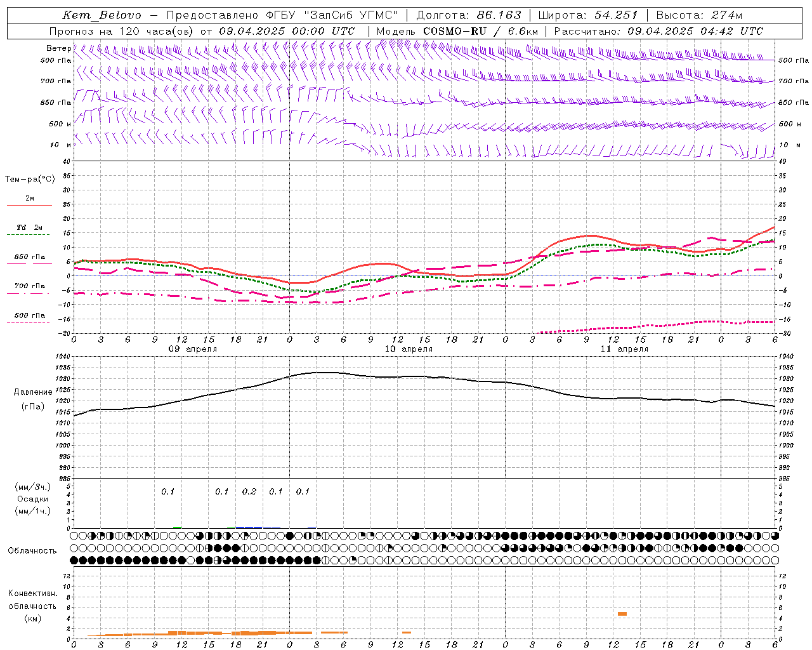Click the Ветер wind section label
Viewport: 812px width, 650px height.
(58, 48)
